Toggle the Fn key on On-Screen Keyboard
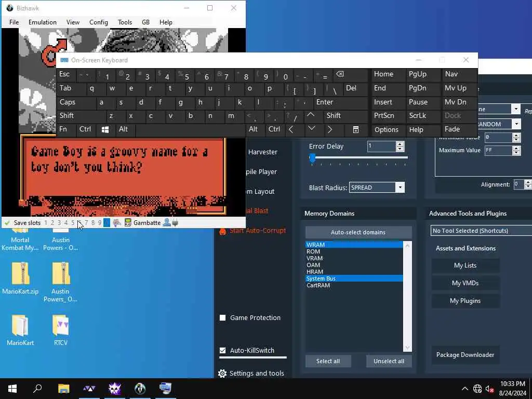This screenshot has width=532, height=399. [66, 129]
